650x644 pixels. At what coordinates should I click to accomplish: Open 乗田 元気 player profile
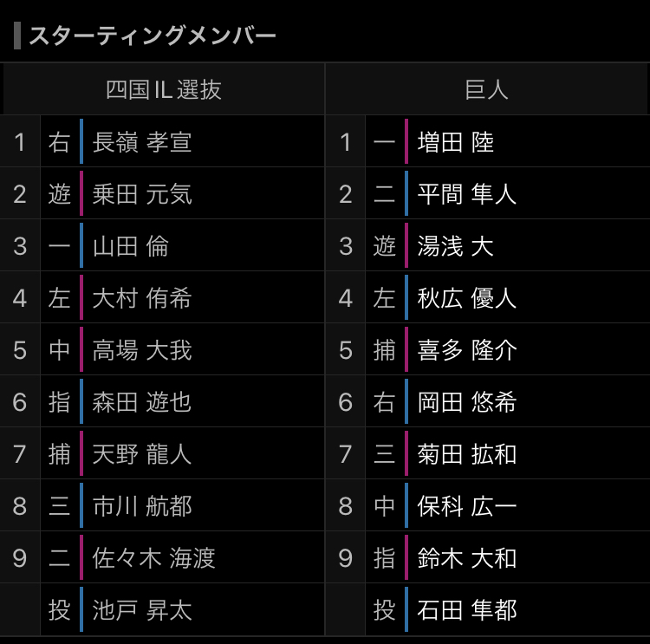pos(142,194)
